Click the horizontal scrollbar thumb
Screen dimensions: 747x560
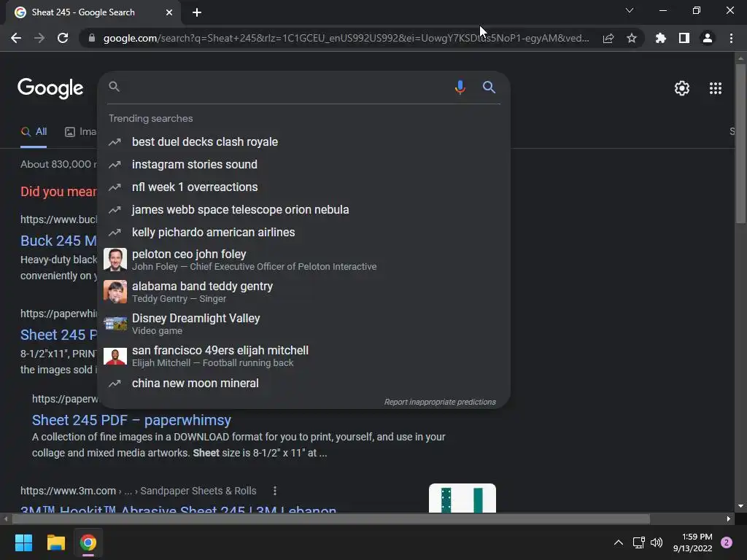[x=330, y=518]
